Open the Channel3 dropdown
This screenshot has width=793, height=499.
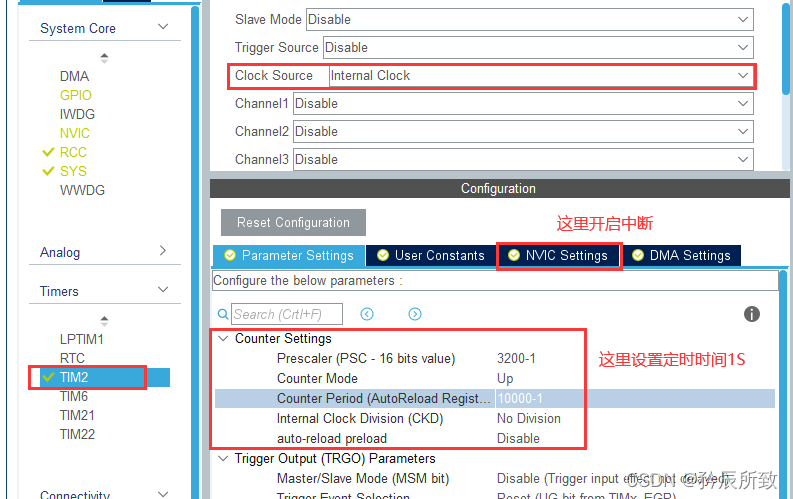tap(523, 159)
